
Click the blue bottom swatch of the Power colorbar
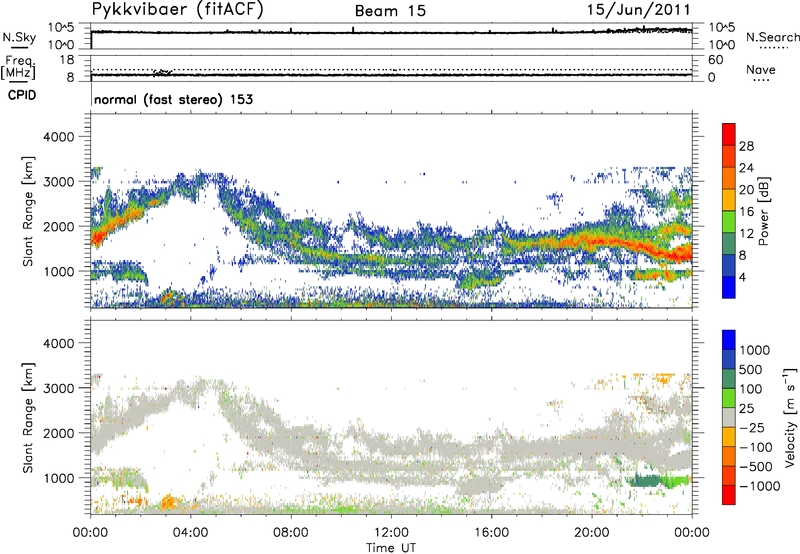coord(729,287)
